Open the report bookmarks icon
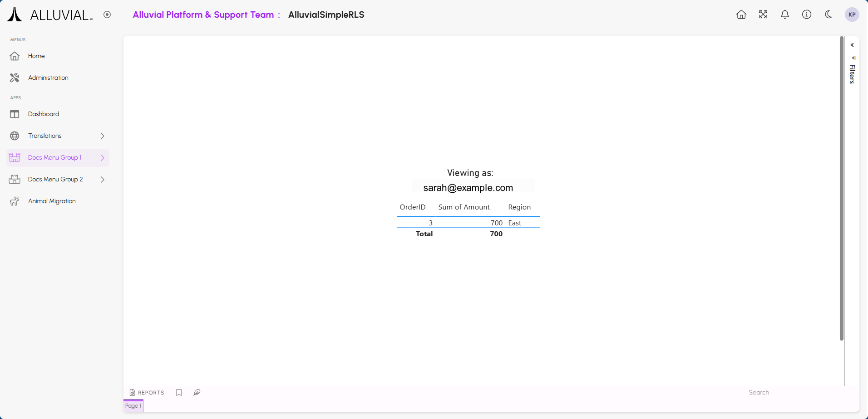 point(179,393)
